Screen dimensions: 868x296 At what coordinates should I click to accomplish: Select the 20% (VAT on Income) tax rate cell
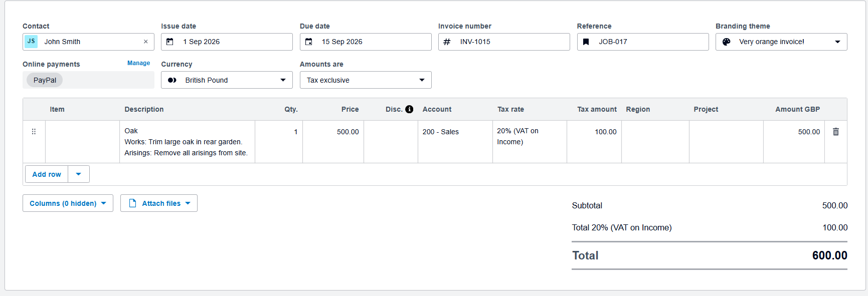530,142
